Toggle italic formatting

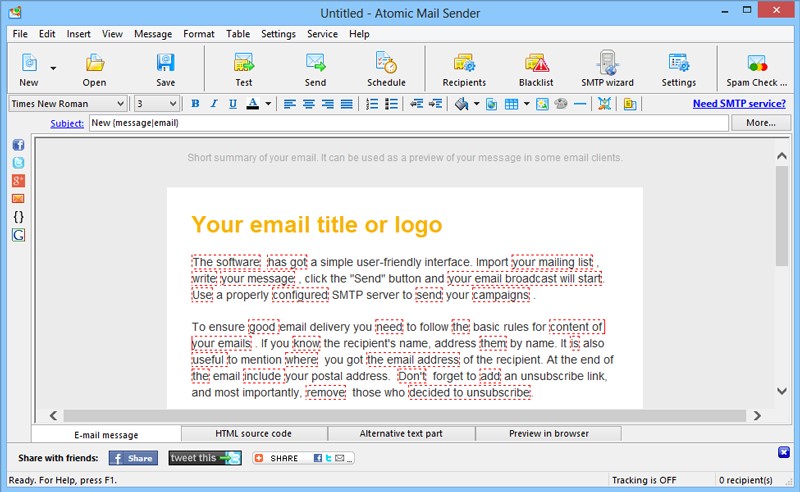click(x=214, y=104)
